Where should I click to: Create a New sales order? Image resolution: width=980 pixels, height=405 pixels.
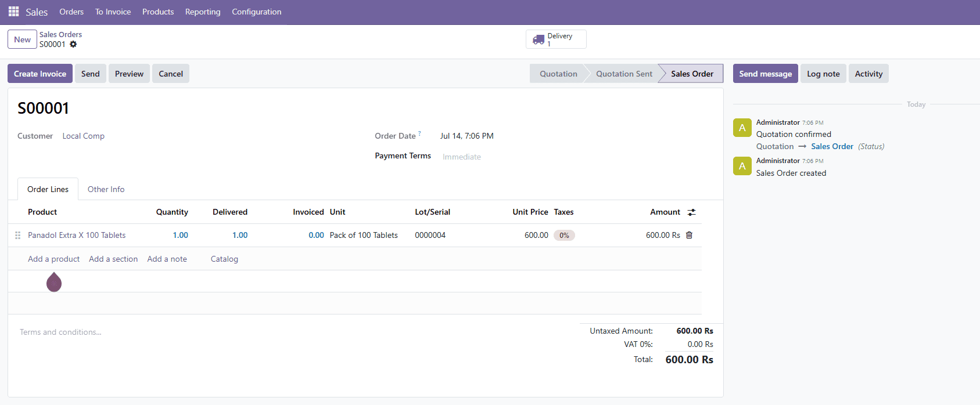point(22,39)
